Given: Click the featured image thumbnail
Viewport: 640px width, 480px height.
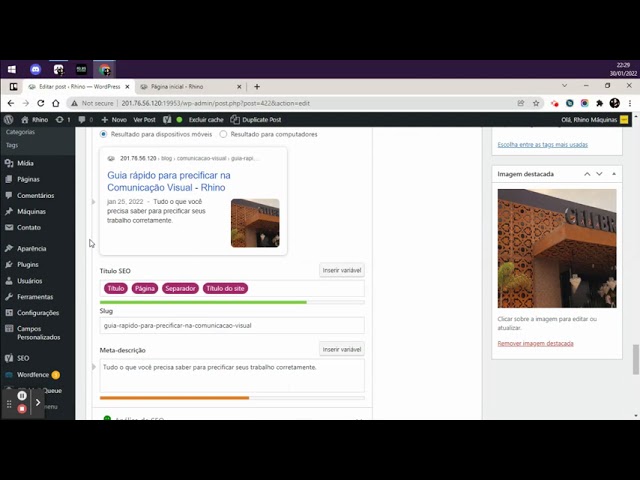Looking at the screenshot, I should (557, 248).
